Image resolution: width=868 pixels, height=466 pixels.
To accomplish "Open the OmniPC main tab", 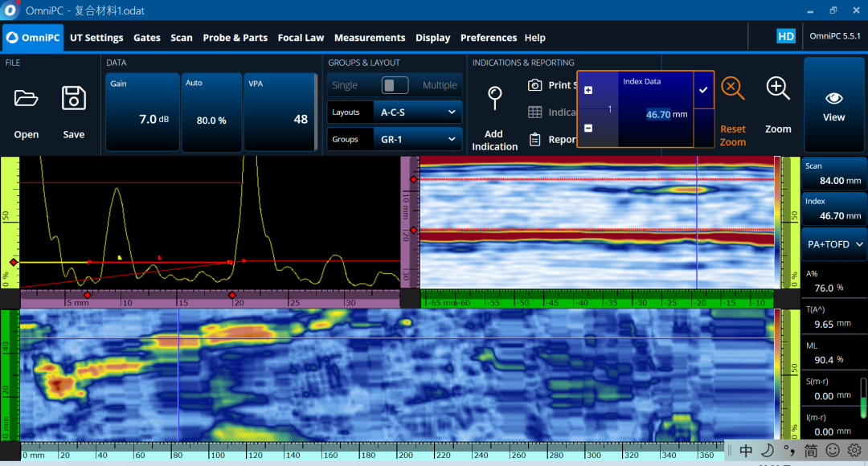I will click(x=33, y=38).
